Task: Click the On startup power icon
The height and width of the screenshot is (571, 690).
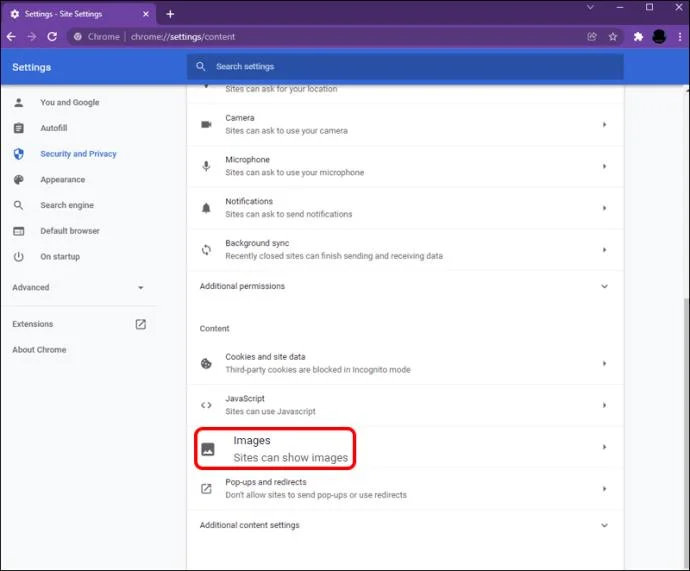Action: pyautogui.click(x=18, y=256)
